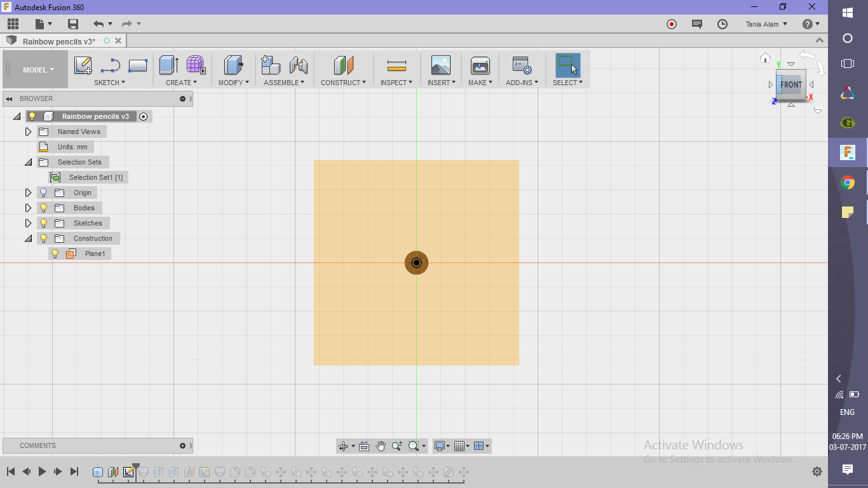Open the 3D Print make icon
Image resolution: width=868 pixels, height=488 pixels.
click(480, 65)
